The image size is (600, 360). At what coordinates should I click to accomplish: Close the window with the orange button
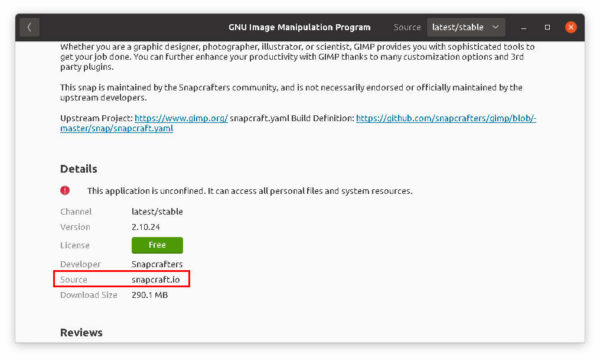571,27
